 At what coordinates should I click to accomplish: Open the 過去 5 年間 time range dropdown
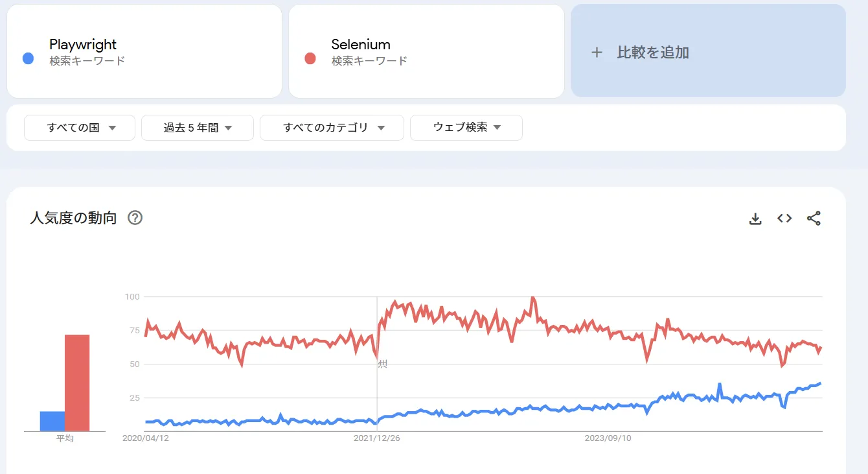pos(198,128)
